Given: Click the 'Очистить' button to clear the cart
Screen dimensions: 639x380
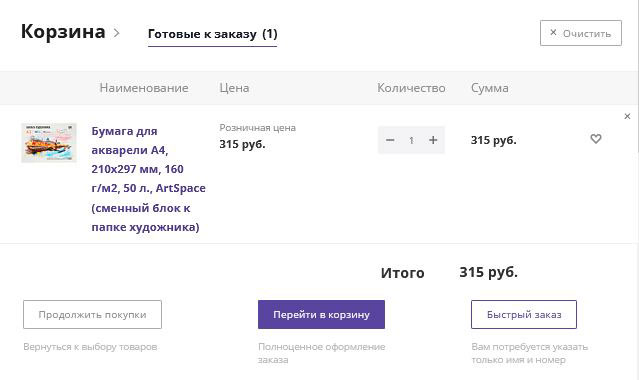Looking at the screenshot, I should click(581, 33).
